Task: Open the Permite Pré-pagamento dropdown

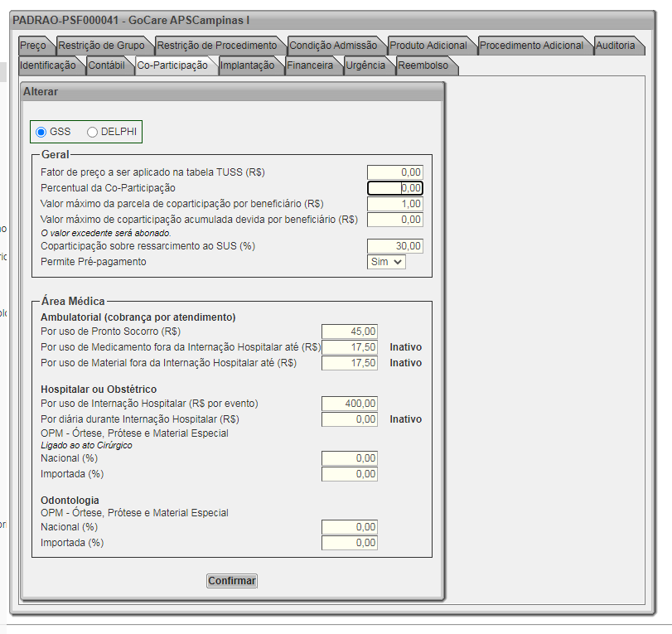Action: pos(386,262)
